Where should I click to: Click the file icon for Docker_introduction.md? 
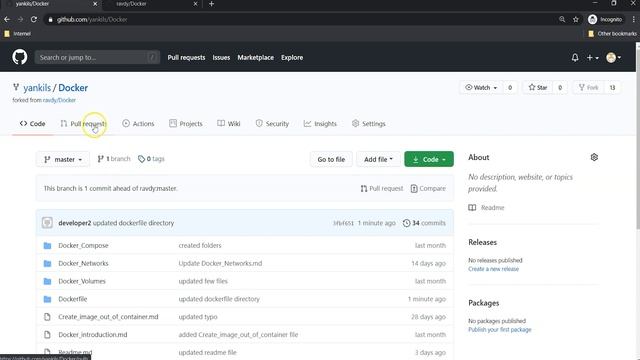tap(47, 335)
